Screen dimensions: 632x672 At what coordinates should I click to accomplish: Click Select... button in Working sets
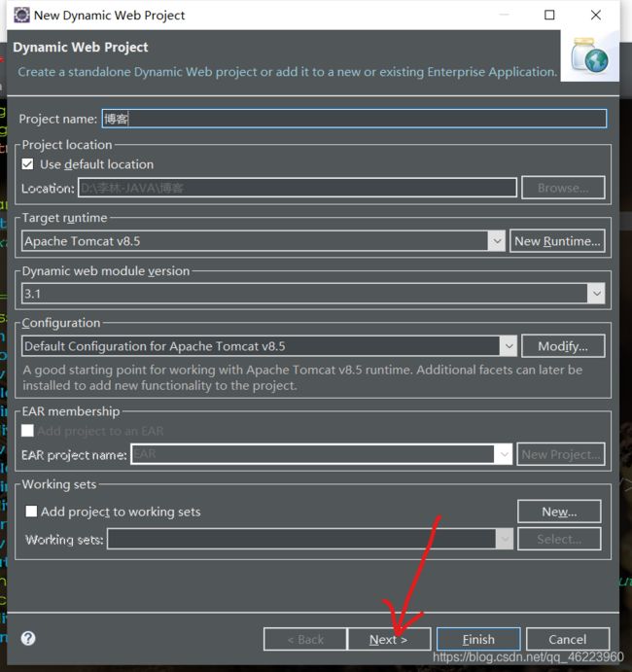tap(559, 539)
